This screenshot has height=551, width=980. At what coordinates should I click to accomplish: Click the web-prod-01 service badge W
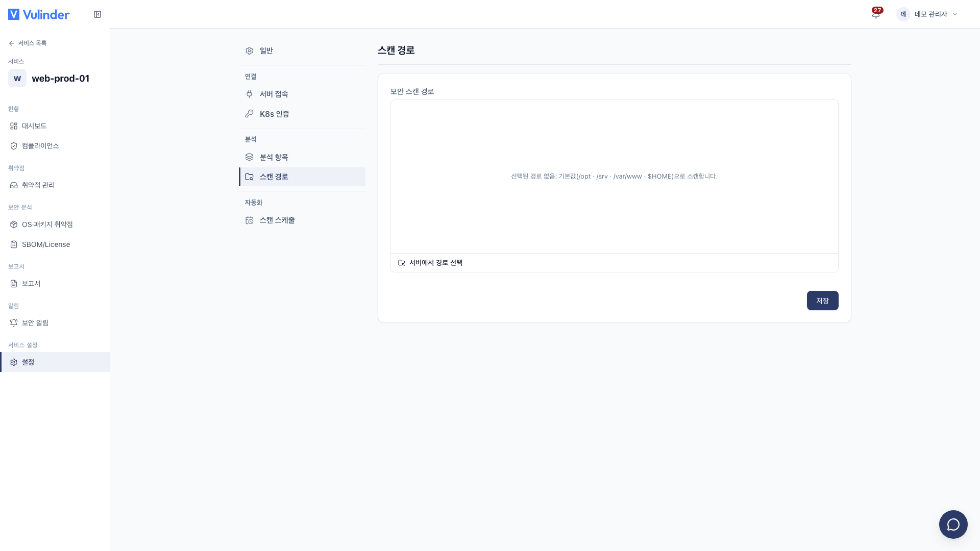(x=17, y=78)
